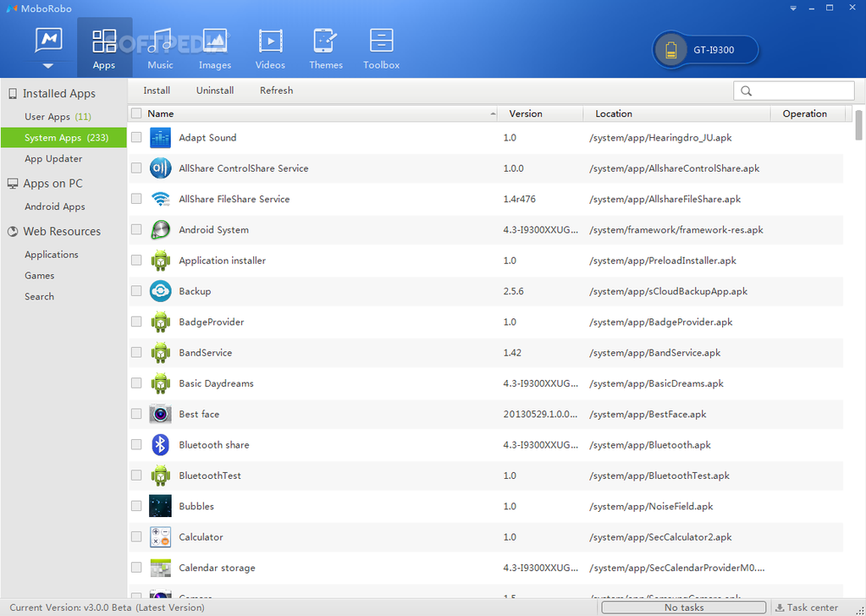Open Android Apps in sidebar
This screenshot has height=616, width=866.
[x=55, y=207]
